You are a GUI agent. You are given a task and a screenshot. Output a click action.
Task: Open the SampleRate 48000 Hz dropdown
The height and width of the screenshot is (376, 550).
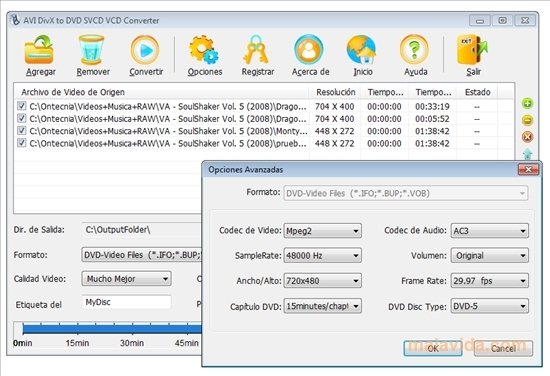pos(322,256)
